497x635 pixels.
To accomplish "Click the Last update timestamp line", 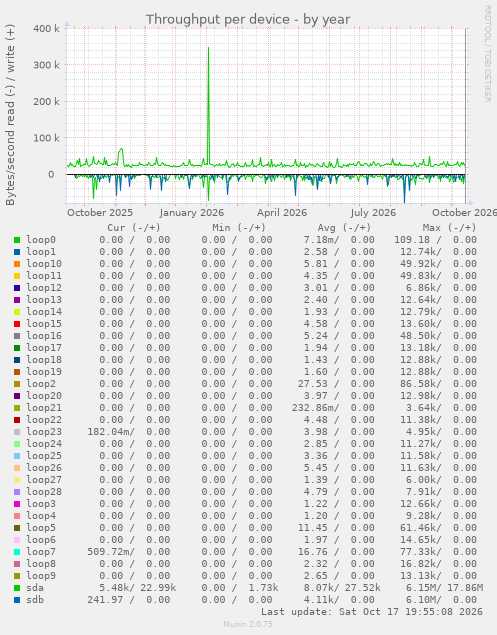I will tap(371, 612).
